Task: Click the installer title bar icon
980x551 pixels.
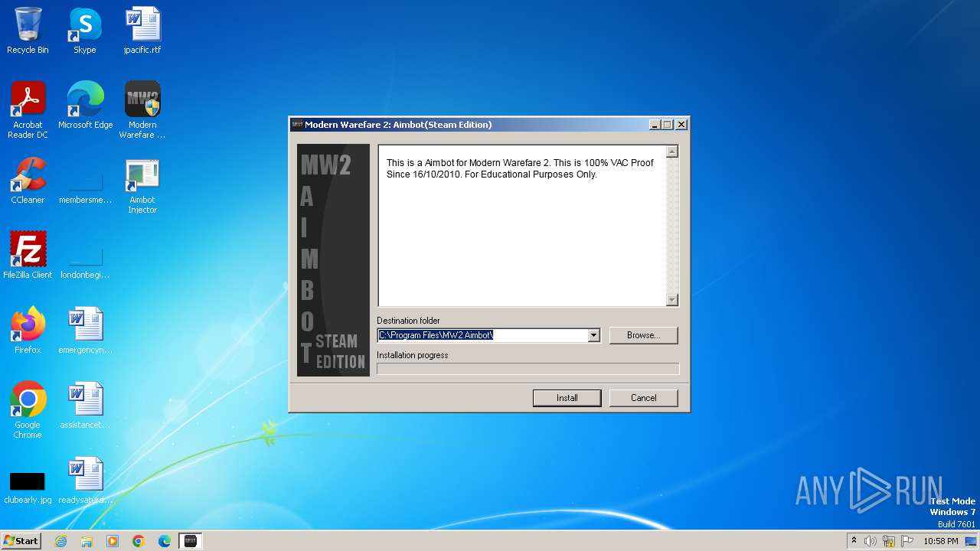Action: [x=297, y=125]
